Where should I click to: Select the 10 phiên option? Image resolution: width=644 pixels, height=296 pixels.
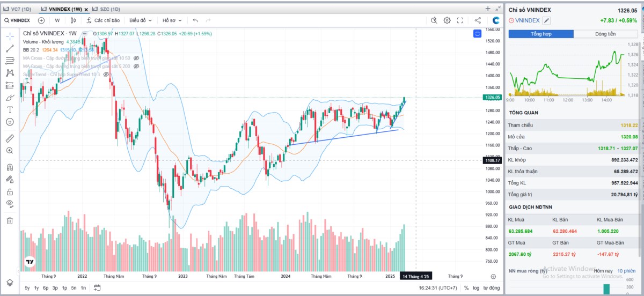pyautogui.click(x=626, y=271)
